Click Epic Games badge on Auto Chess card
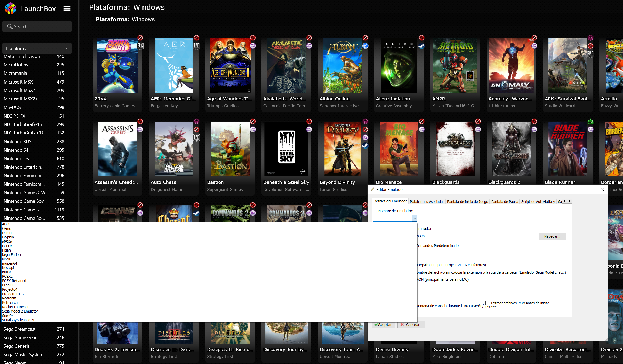 pyautogui.click(x=197, y=137)
